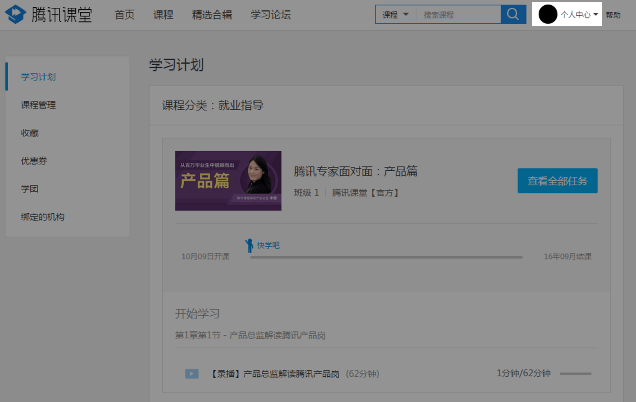Click the video play icon beside 【录播】
The width and height of the screenshot is (636, 402).
click(x=191, y=374)
